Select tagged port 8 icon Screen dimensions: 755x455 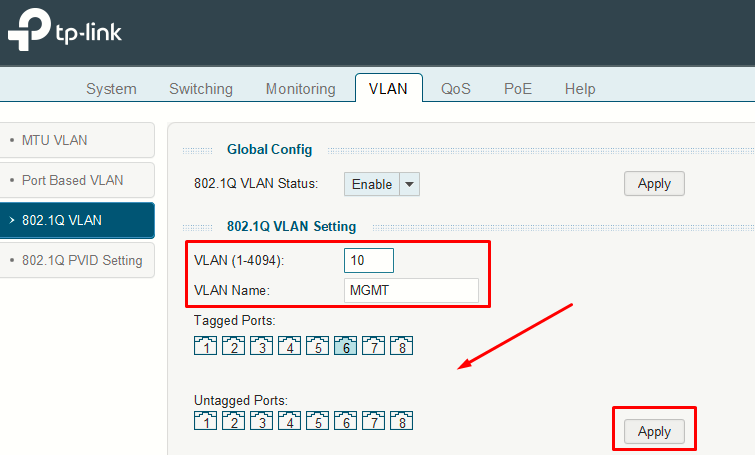pos(401,345)
